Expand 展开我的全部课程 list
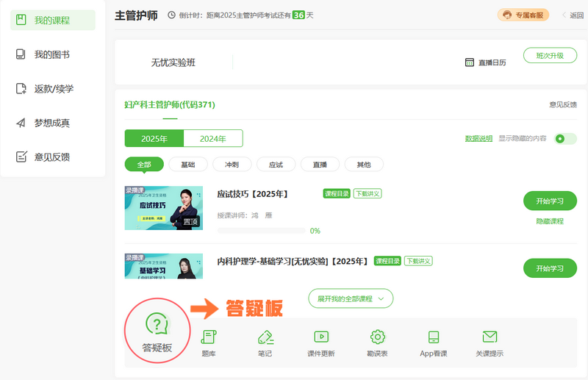This screenshot has height=380, width=588. tap(351, 298)
